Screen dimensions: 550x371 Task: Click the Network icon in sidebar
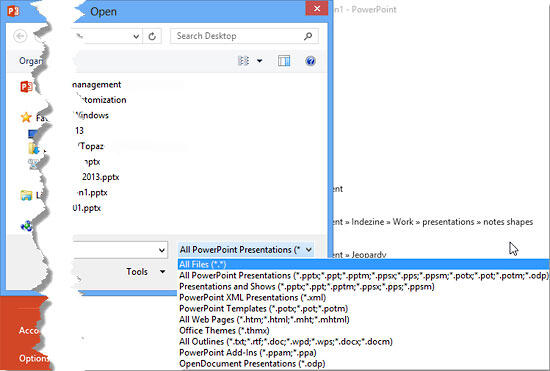26,226
